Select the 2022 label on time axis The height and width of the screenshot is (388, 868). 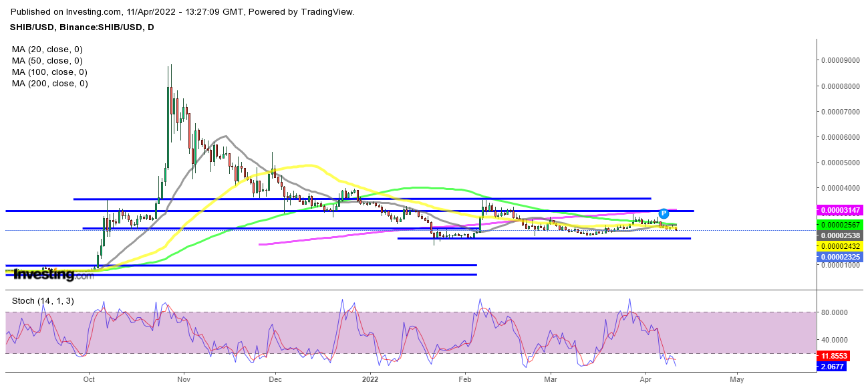pos(370,379)
